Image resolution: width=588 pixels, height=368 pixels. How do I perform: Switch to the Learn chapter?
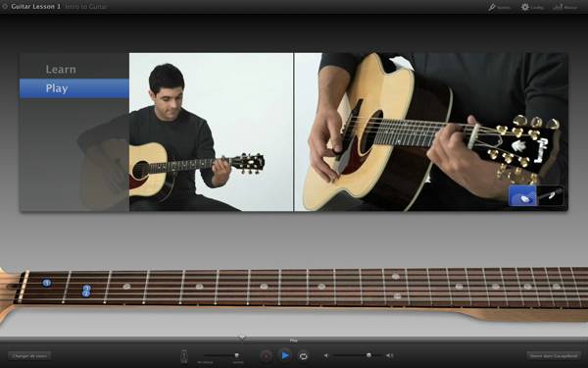(x=61, y=70)
